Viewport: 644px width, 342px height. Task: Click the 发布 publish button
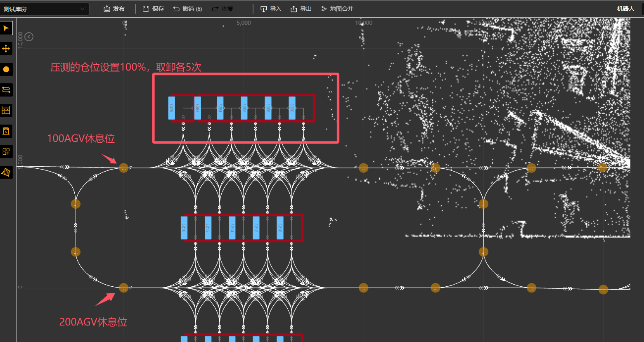click(114, 9)
